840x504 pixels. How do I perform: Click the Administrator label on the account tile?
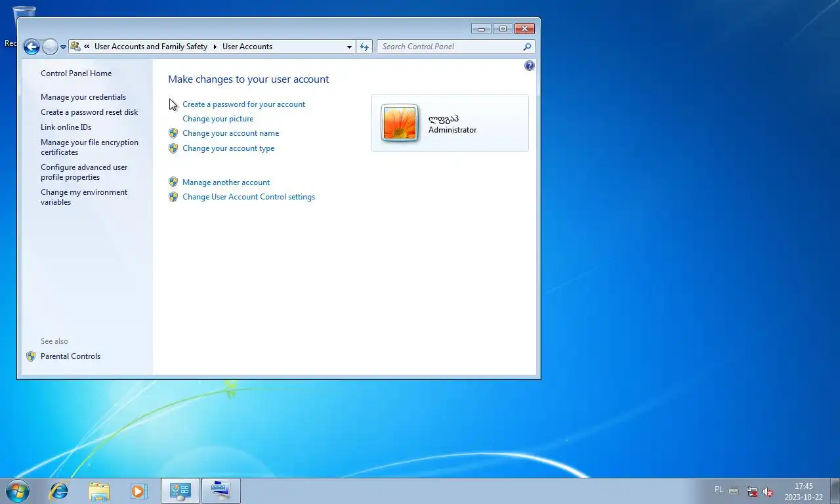452,130
